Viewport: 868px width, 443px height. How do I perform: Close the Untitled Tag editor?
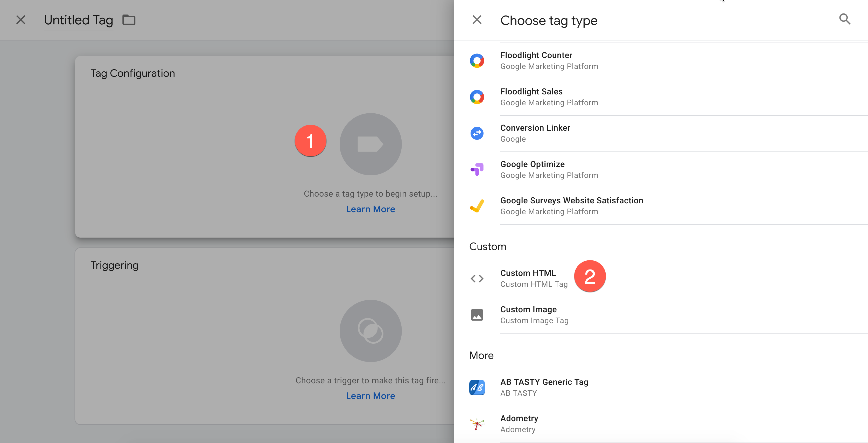[x=21, y=20]
